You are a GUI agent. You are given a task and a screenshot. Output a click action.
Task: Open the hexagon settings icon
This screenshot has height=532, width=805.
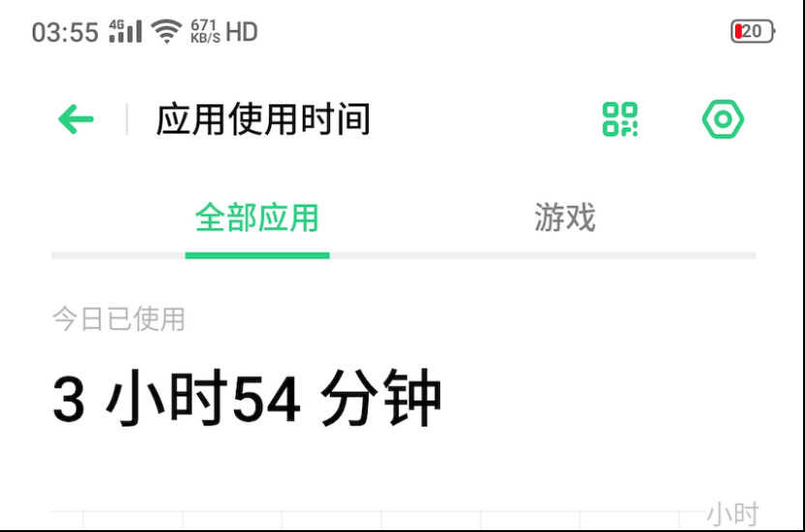pos(723,119)
